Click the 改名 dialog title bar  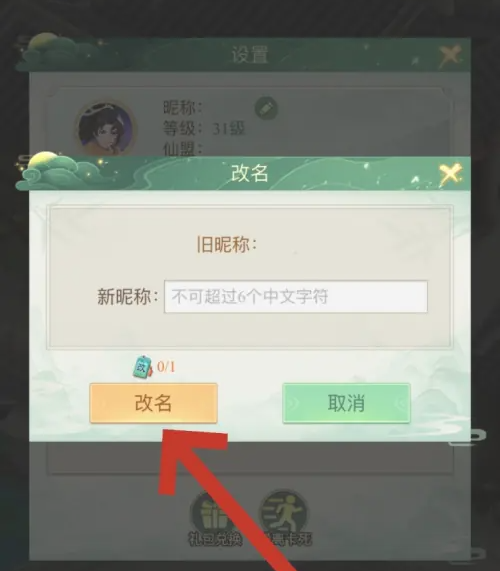250,173
